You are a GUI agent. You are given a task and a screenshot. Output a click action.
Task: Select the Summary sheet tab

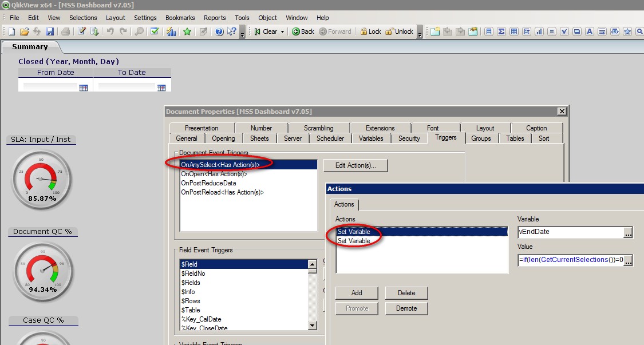pyautogui.click(x=30, y=47)
